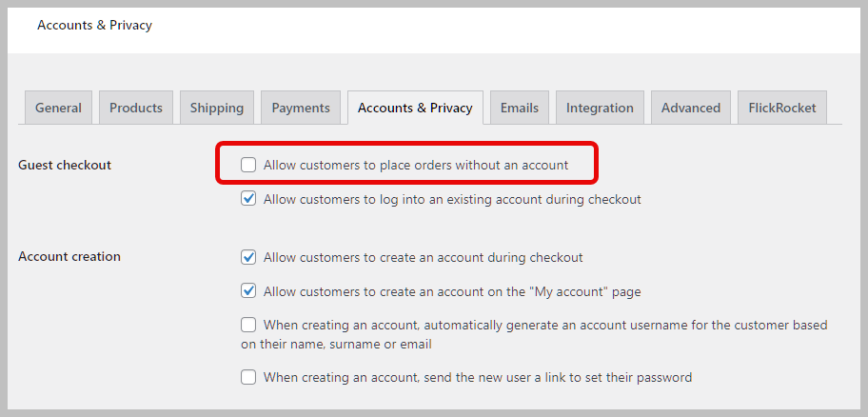Click the "Account creation" section label

(69, 257)
